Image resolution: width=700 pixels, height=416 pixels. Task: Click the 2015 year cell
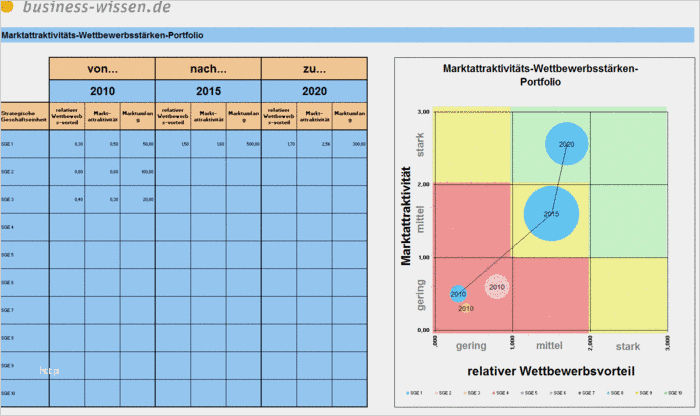pos(208,91)
